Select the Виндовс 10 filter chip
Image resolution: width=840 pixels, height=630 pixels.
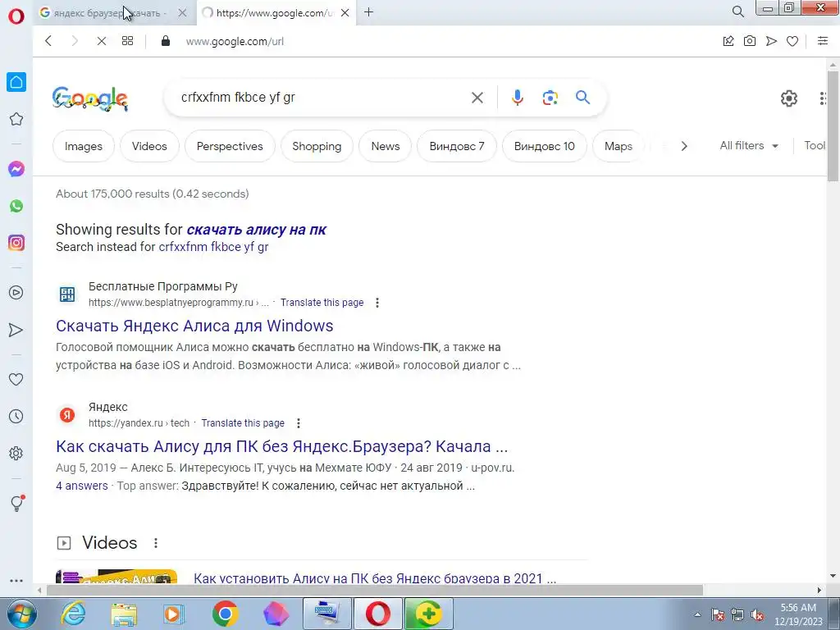coord(545,146)
